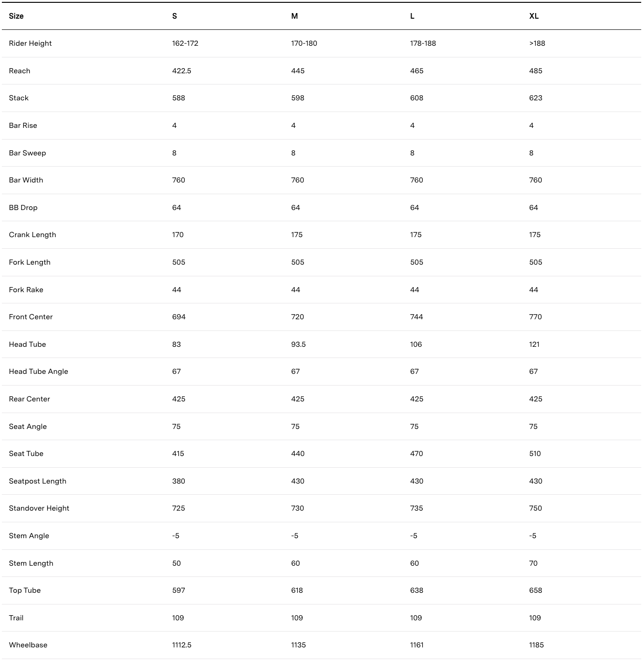Click the Head Tube Angle row label
Image resolution: width=644 pixels, height=660 pixels.
pyautogui.click(x=38, y=372)
